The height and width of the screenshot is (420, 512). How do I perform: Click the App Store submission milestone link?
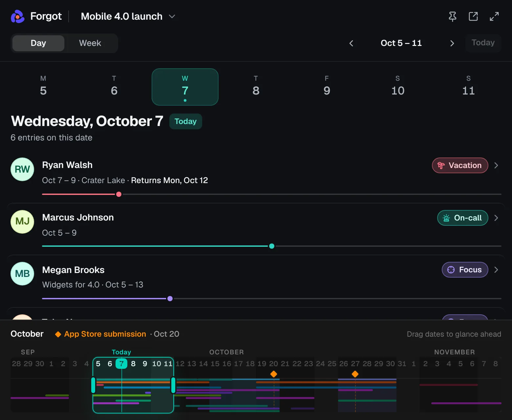(105, 334)
